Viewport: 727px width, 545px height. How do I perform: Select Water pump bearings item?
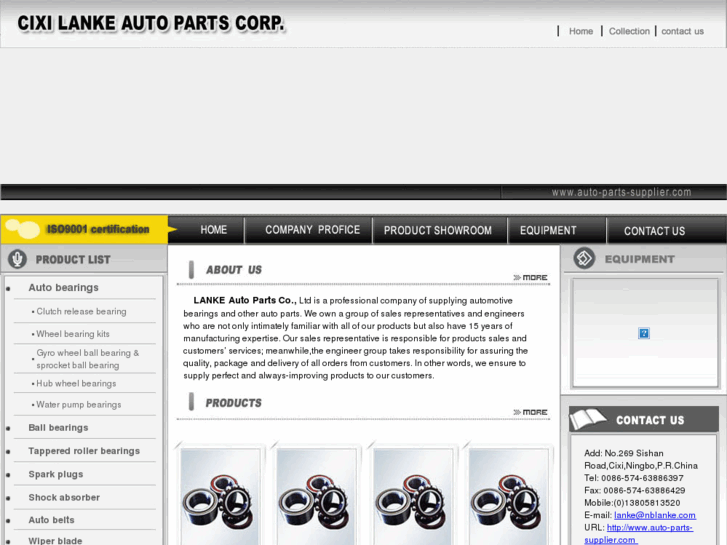pos(78,404)
